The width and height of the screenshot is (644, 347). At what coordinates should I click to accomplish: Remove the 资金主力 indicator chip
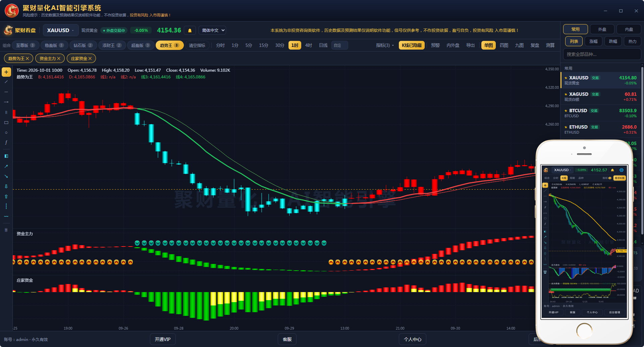59,59
